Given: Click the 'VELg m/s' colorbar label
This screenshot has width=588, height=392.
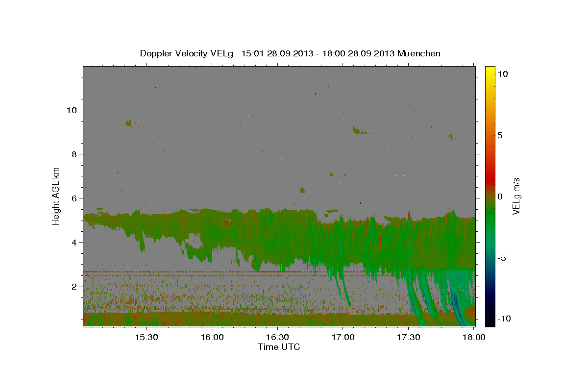Looking at the screenshot, I should click(x=516, y=196).
